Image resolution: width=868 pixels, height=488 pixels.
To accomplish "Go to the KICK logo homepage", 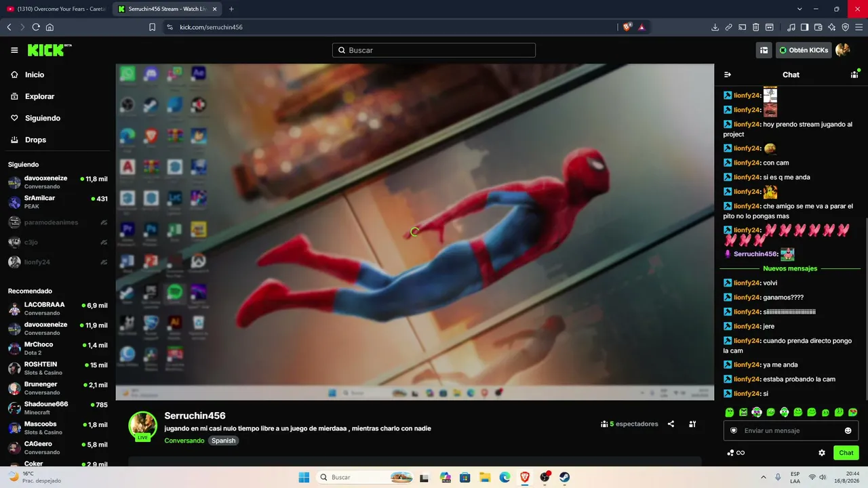I will pos(50,50).
